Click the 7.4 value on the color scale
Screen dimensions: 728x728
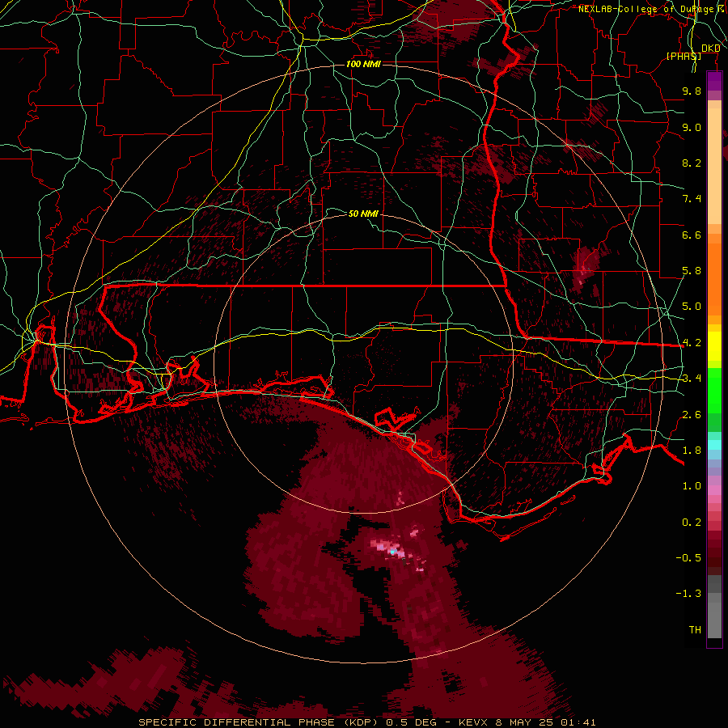[692, 199]
